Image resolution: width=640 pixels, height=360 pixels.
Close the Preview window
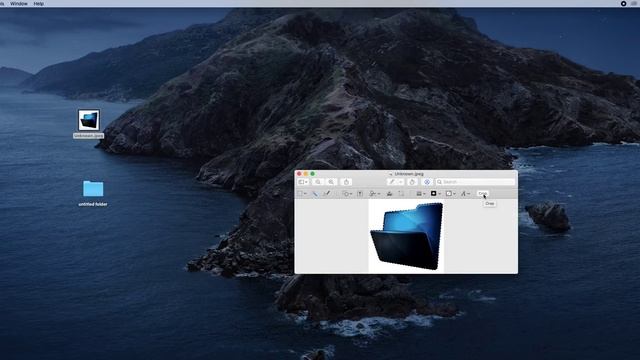click(x=299, y=174)
